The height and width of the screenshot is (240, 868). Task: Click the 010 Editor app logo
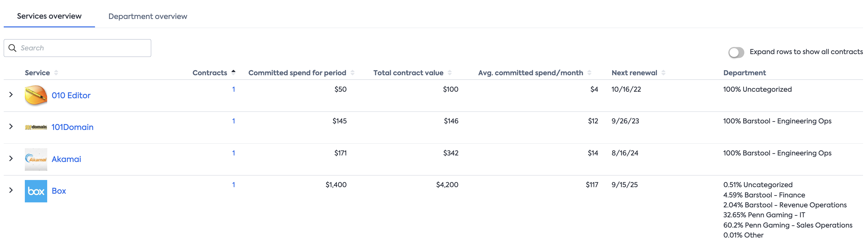36,95
